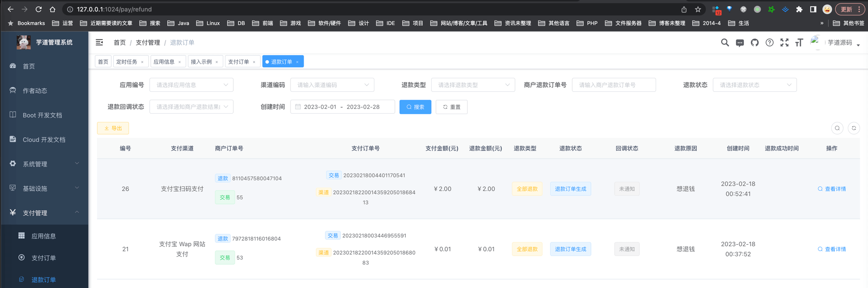The height and width of the screenshot is (288, 868).
Task: Expand 系统管理 in the sidebar
Action: pos(44,164)
